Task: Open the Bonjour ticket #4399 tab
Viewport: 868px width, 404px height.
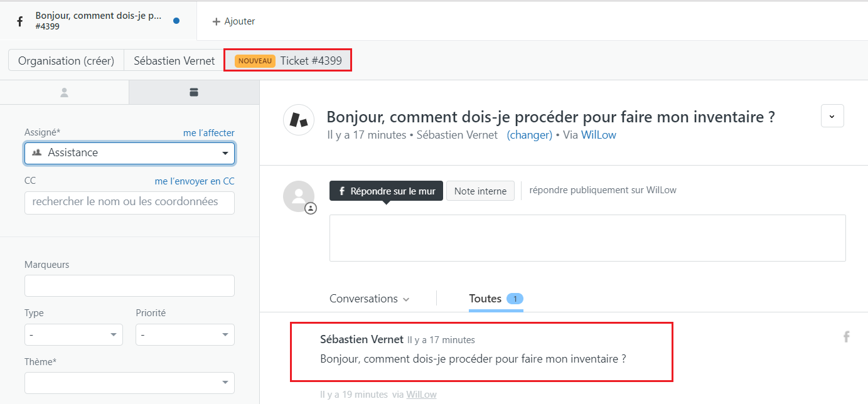Action: click(99, 21)
